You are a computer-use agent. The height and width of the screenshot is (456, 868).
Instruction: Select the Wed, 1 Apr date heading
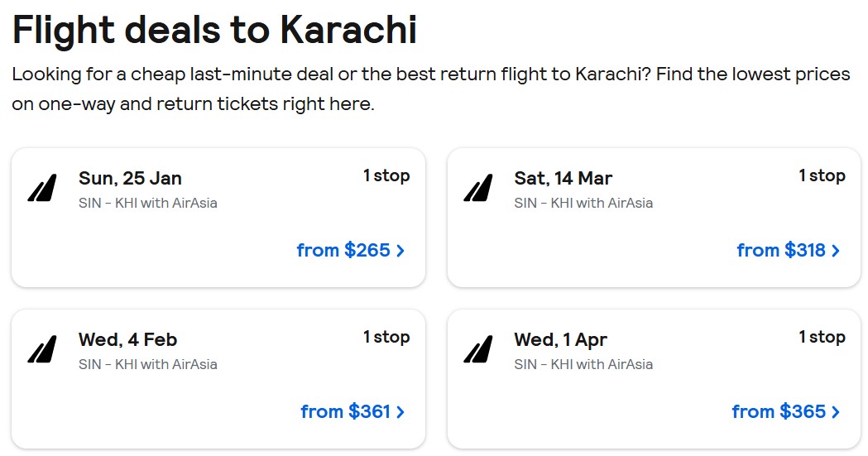point(560,339)
